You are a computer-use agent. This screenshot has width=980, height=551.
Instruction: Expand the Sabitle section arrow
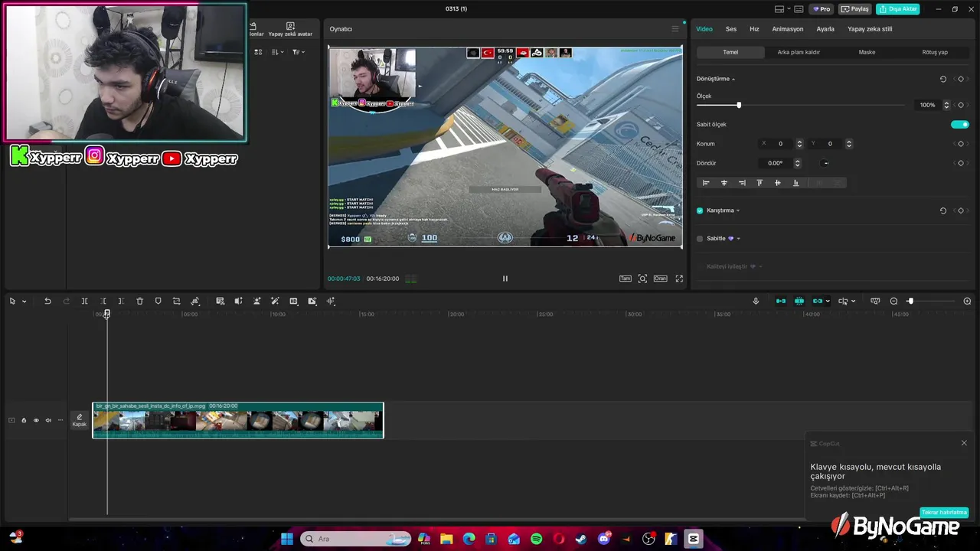point(738,239)
